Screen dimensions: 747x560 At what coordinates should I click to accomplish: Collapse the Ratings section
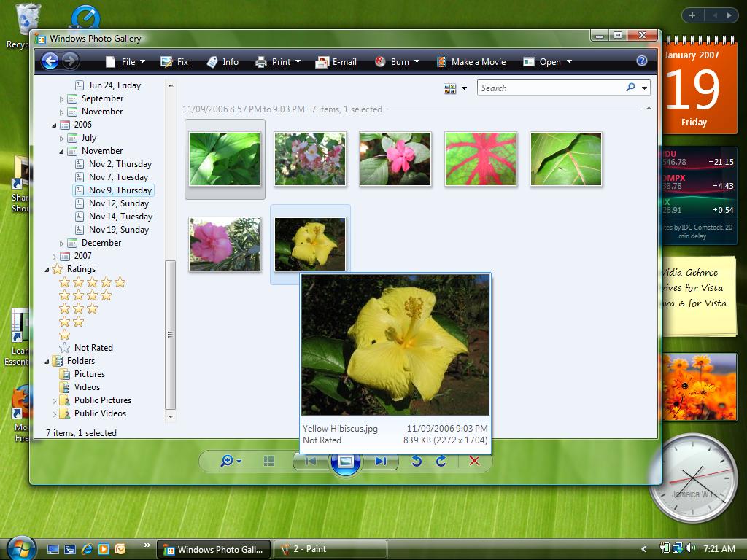click(47, 270)
